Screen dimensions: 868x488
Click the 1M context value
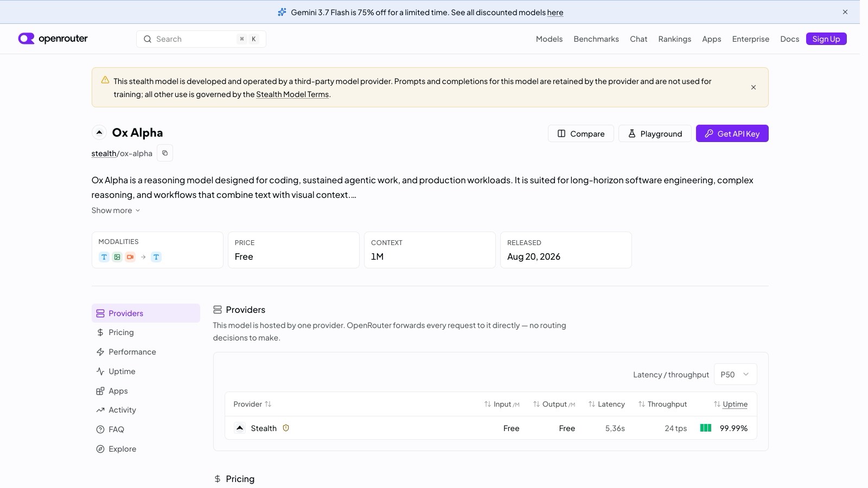[x=377, y=256]
